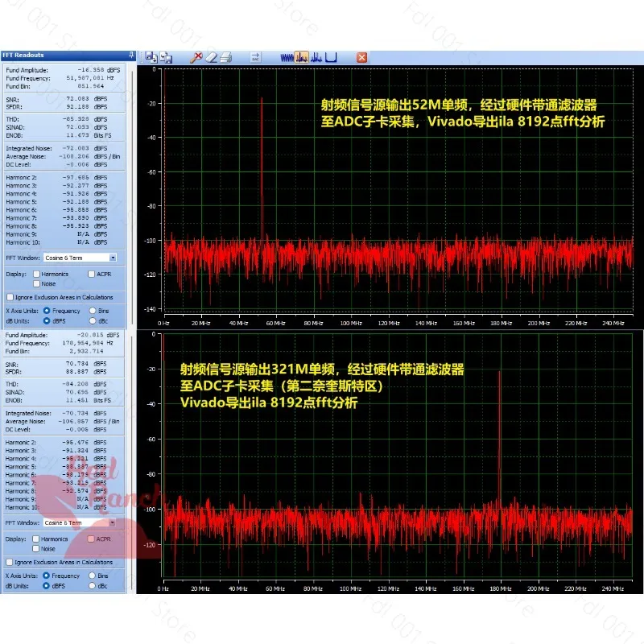Screen dimensions: 644x644
Task: Tick upper Ignore Exclusion Areas checkbox
Action: point(10,297)
